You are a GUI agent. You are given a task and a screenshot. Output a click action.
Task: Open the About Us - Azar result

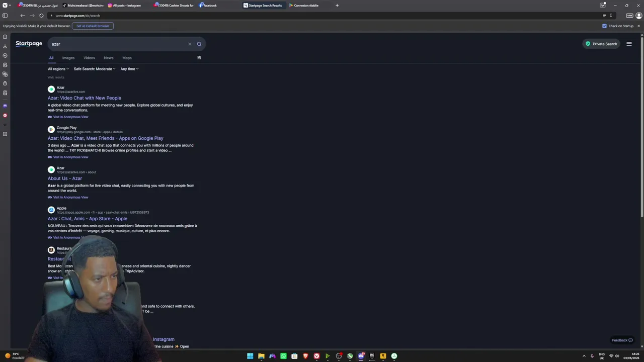click(65, 178)
